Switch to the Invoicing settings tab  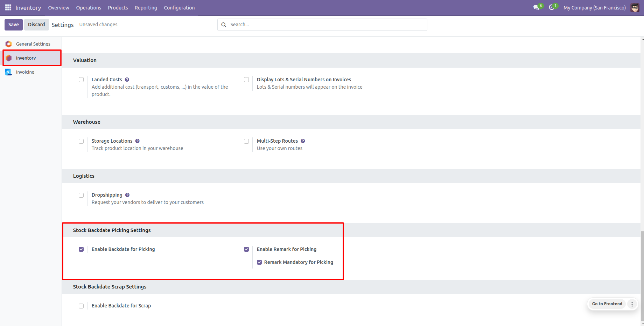(25, 72)
